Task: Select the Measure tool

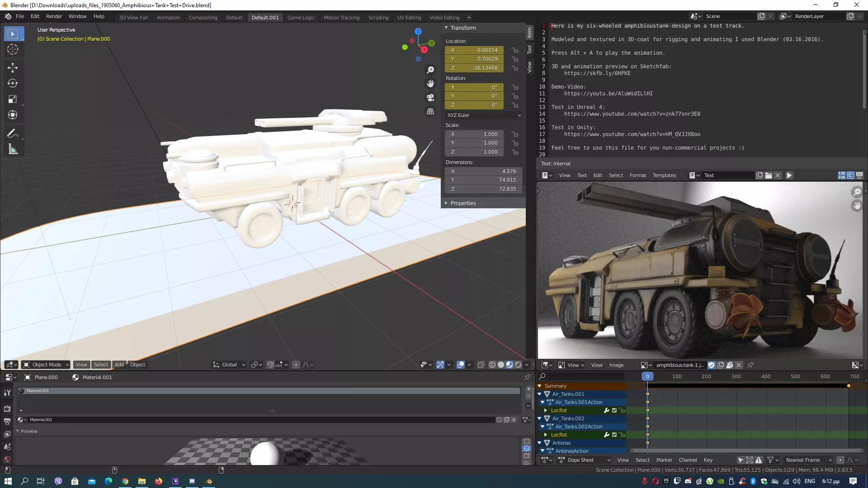Action: [13, 149]
